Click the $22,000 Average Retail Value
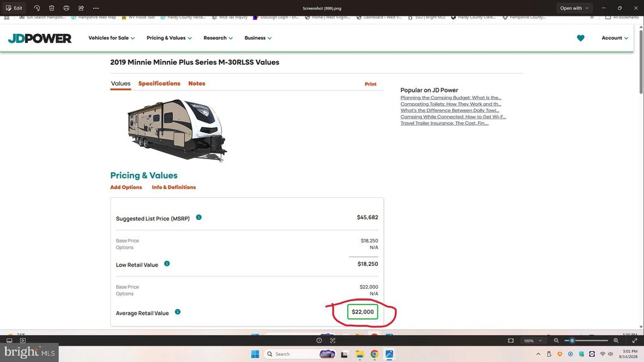This screenshot has height=362, width=644. pyautogui.click(x=363, y=312)
